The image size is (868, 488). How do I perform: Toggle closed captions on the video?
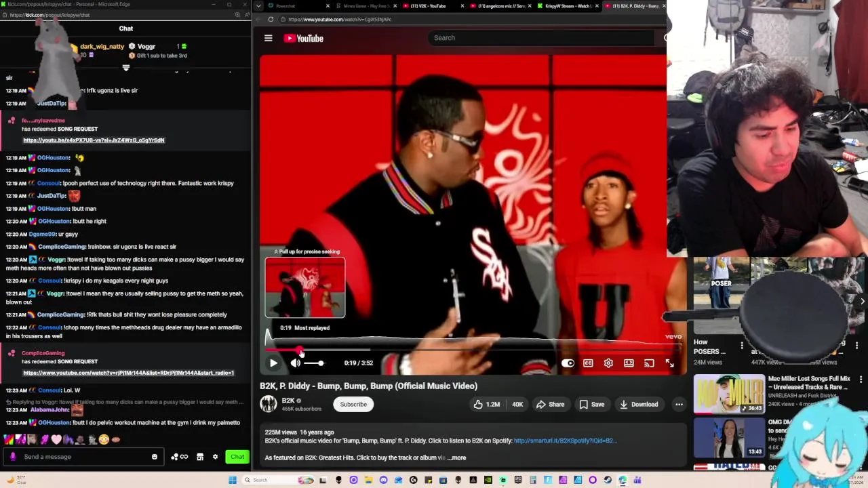coord(588,363)
